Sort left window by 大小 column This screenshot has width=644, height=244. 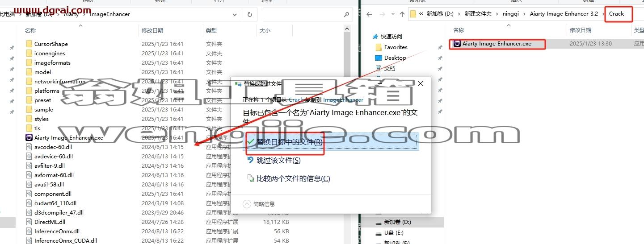point(265,30)
